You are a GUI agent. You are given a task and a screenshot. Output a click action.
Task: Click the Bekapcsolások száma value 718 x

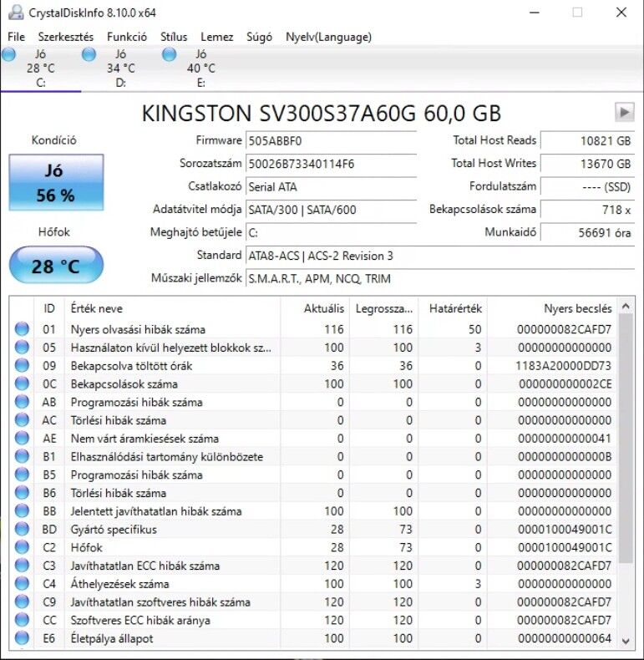click(587, 210)
